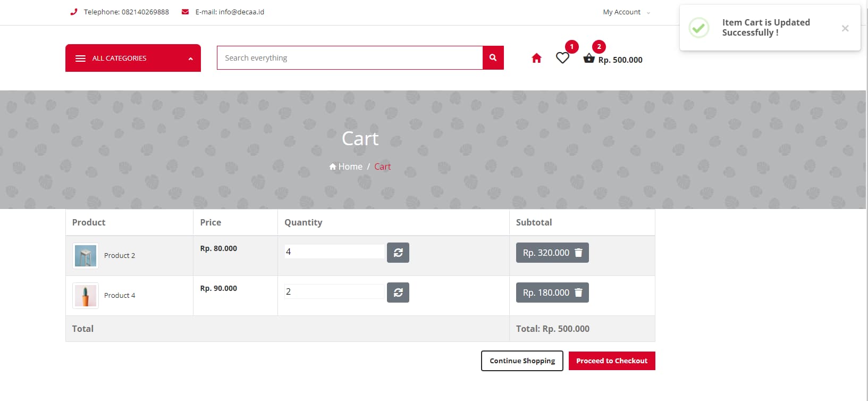Click price Rp. 80.000
The height and width of the screenshot is (401, 868).
(x=218, y=248)
